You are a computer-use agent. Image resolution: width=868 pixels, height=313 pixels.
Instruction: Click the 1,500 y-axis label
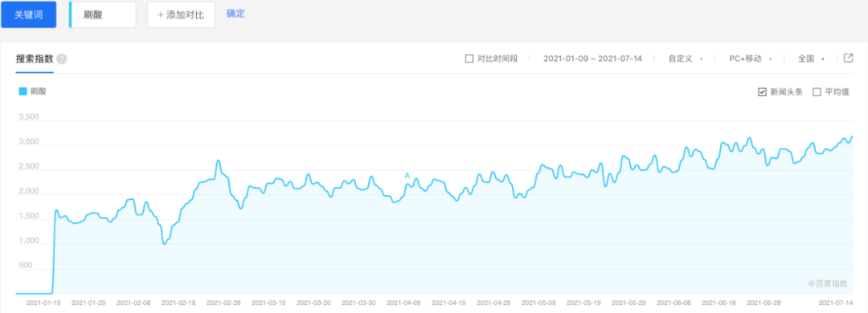(28, 216)
